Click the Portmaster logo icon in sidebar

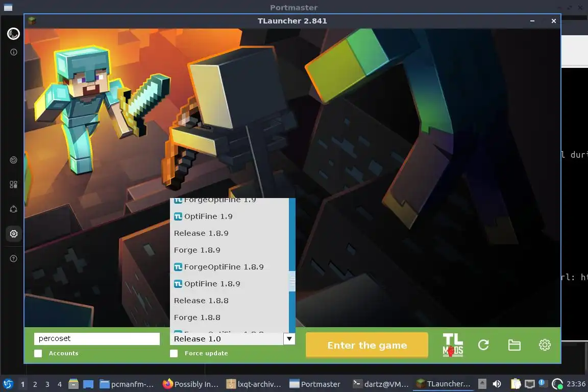13,34
